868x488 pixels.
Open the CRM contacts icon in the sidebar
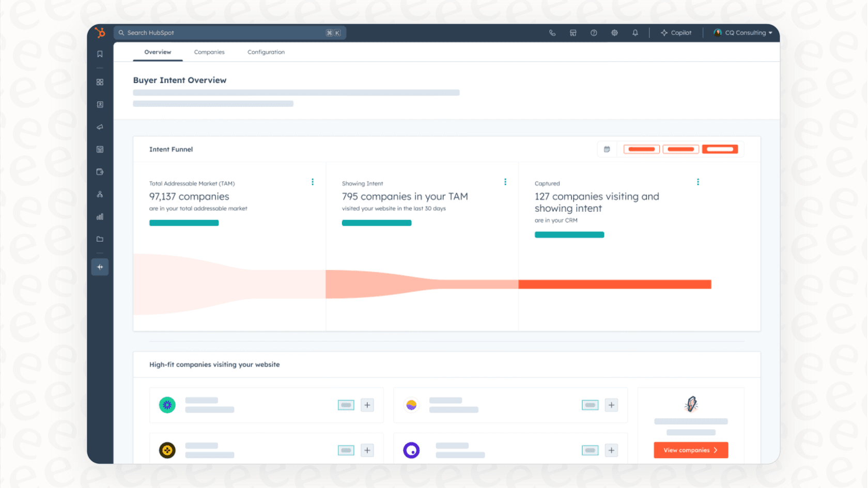coord(100,104)
